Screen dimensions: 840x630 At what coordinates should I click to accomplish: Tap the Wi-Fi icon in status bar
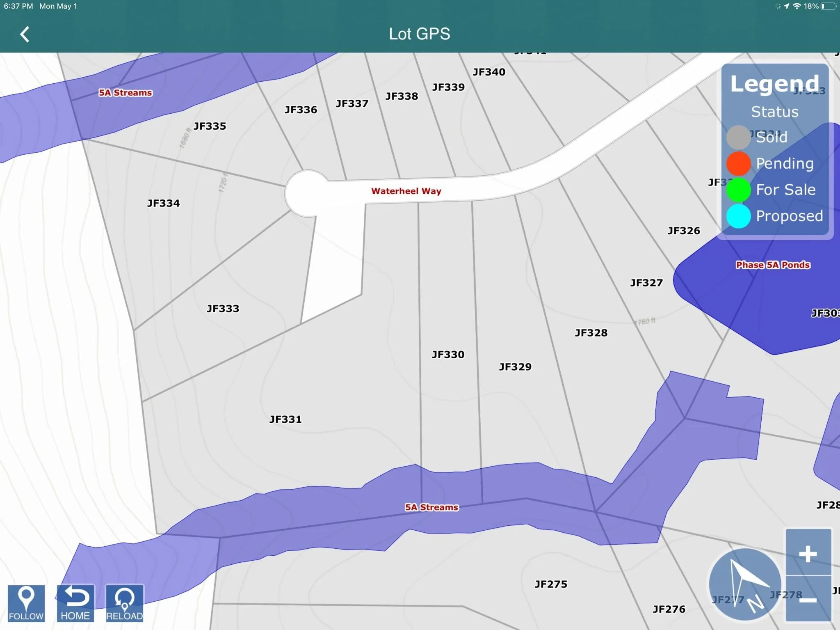click(x=797, y=6)
